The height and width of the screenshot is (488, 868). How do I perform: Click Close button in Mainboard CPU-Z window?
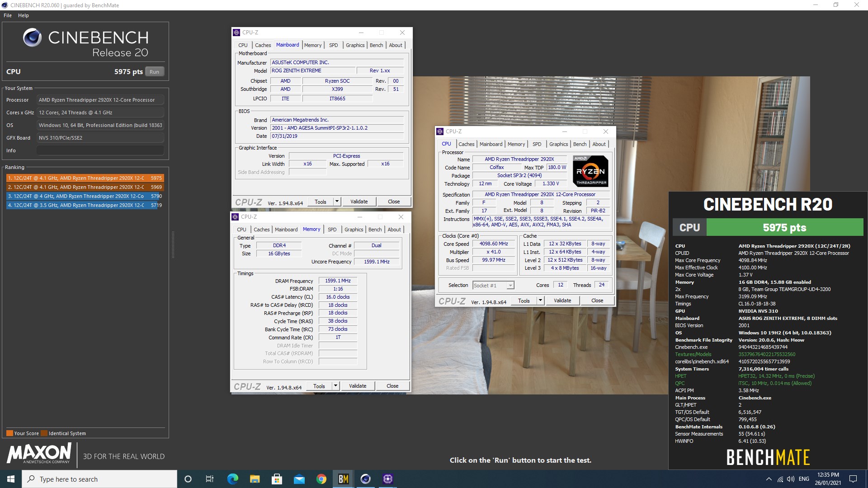pos(394,202)
